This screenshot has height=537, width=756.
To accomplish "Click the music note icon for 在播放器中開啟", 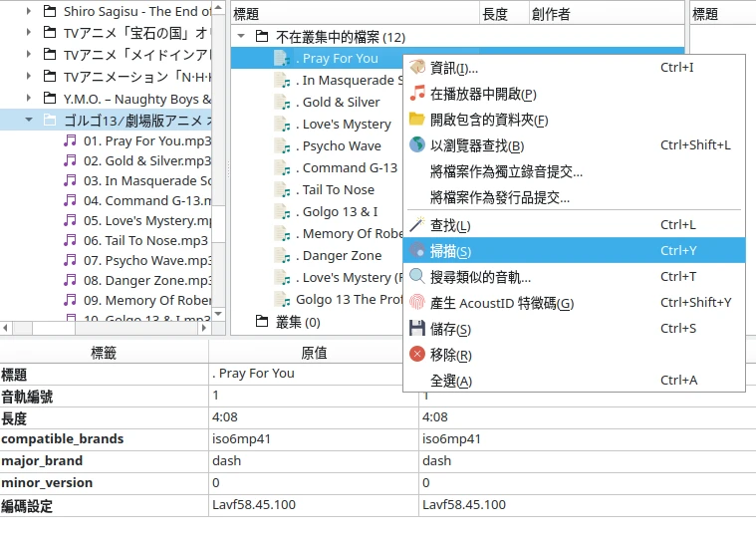I will pyautogui.click(x=417, y=94).
